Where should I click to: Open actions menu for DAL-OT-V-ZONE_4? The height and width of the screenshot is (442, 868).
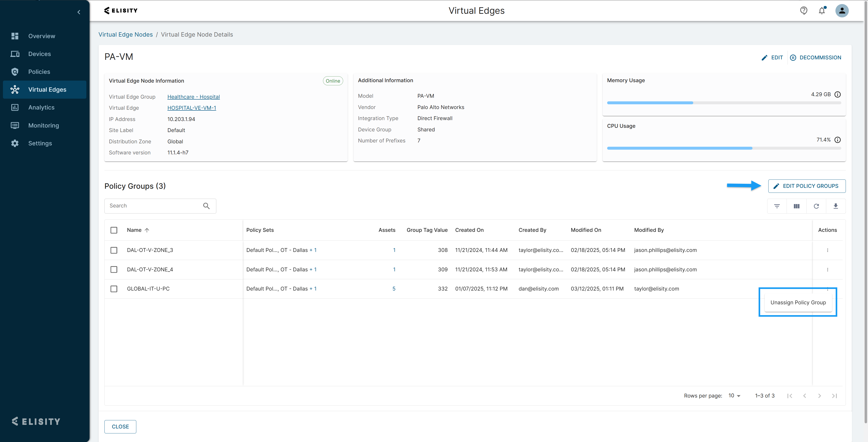pos(827,270)
